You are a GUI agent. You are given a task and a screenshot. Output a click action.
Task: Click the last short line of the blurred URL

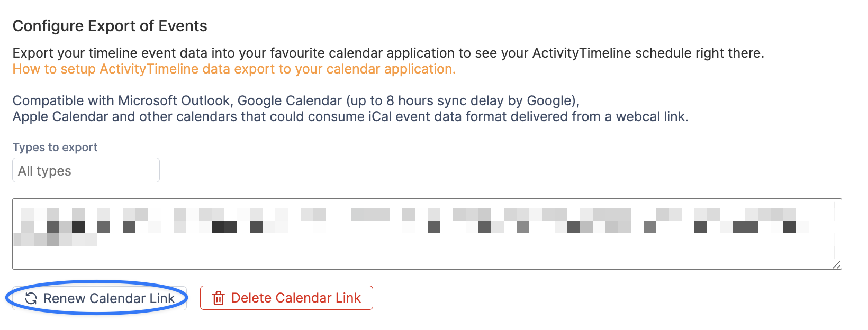(55, 240)
